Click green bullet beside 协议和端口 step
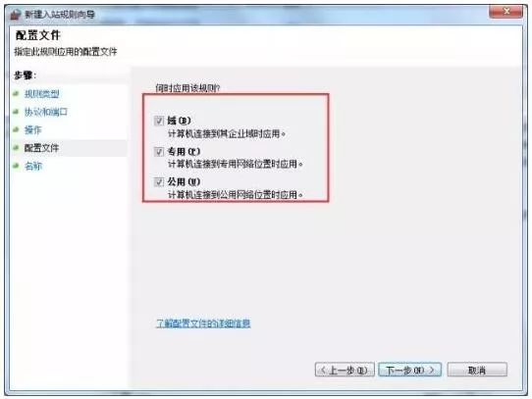Screen dimensions: 532x399 click(16, 112)
